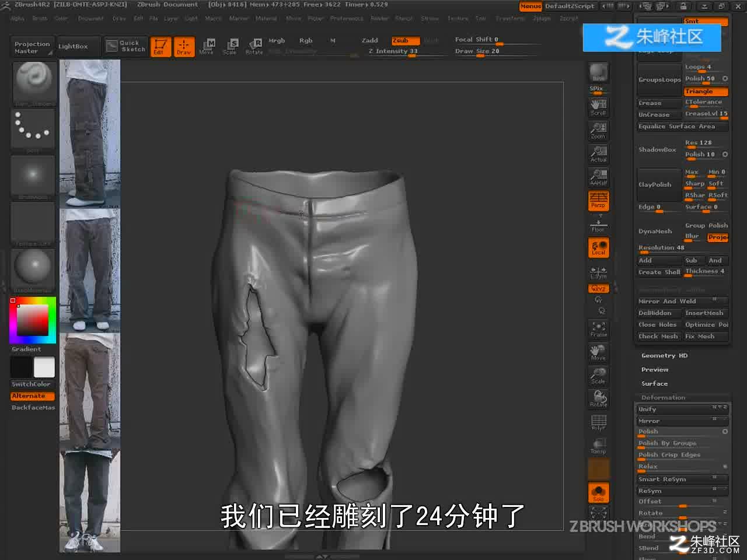Toggle the Persp perspective view button
Image resolution: width=747 pixels, height=560 pixels.
point(598,200)
